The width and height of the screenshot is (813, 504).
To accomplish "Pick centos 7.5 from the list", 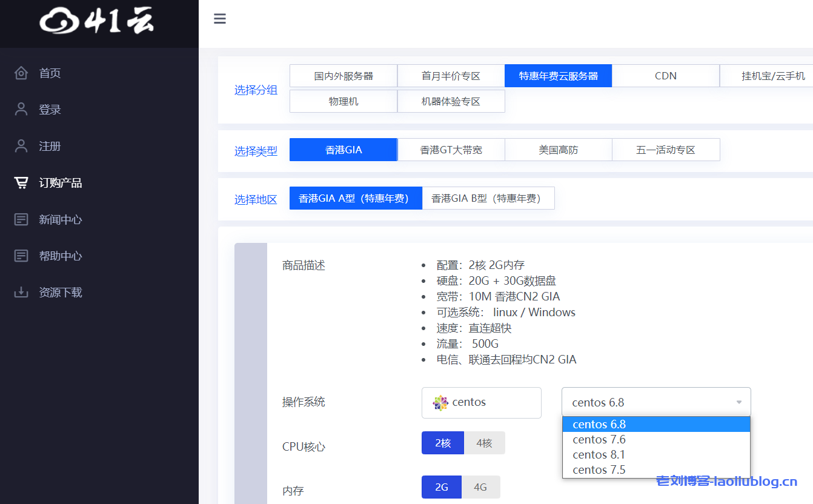I will pyautogui.click(x=656, y=469).
